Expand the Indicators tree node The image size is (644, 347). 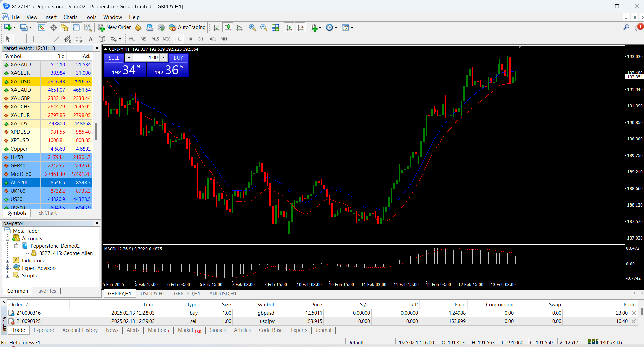click(x=7, y=261)
